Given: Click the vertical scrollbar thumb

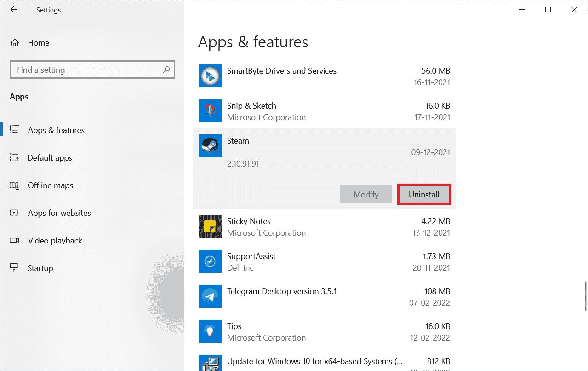Looking at the screenshot, I should click(x=585, y=295).
